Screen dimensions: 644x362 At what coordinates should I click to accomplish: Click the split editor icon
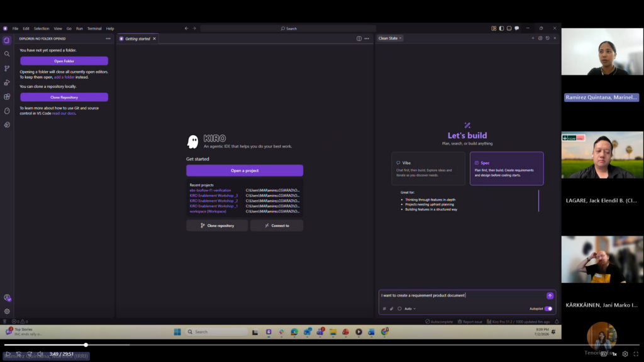click(359, 38)
